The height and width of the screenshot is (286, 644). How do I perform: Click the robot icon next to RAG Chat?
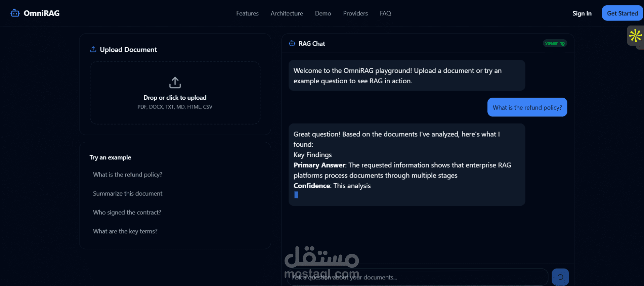pos(292,43)
